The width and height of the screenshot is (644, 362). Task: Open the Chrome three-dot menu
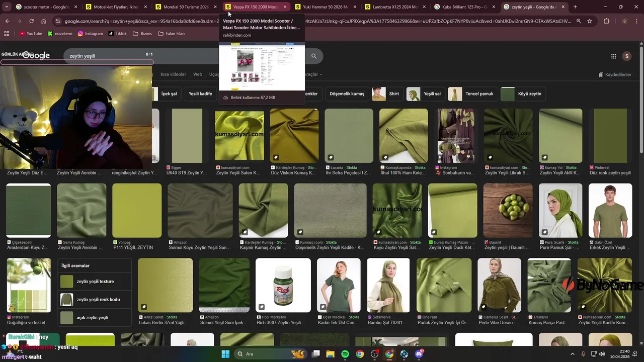(x=637, y=21)
